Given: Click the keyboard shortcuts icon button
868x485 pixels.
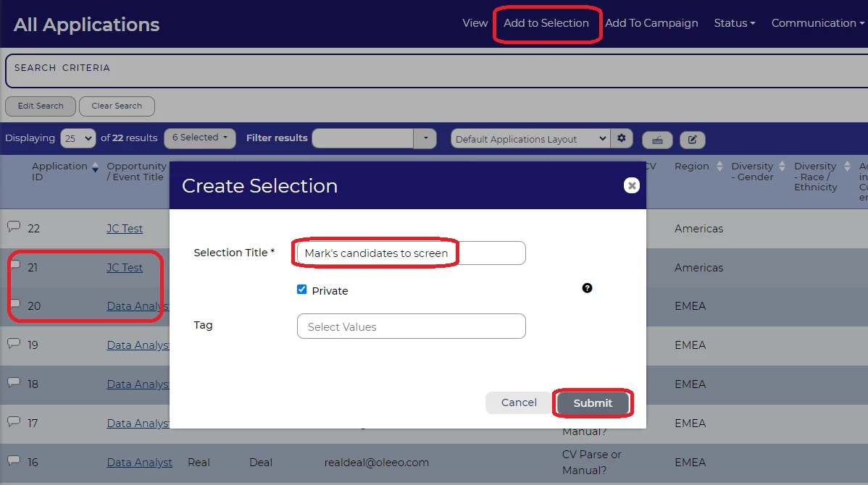Looking at the screenshot, I should [x=657, y=140].
